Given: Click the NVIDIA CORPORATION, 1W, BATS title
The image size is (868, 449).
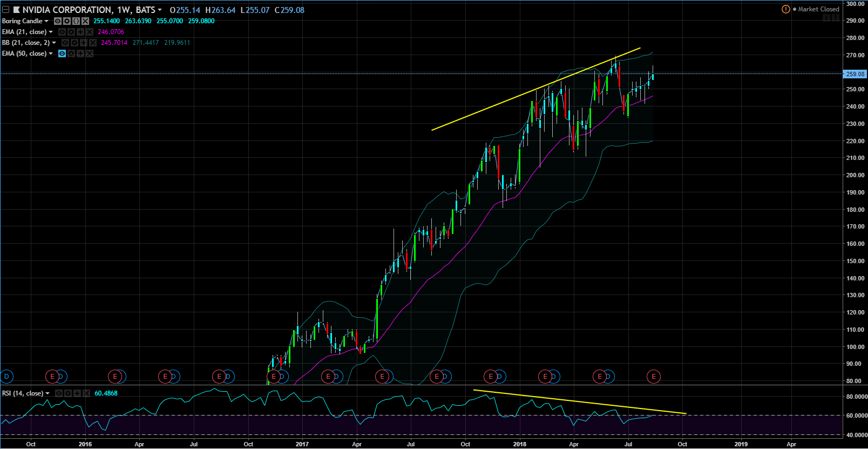Looking at the screenshot, I should coord(89,10).
